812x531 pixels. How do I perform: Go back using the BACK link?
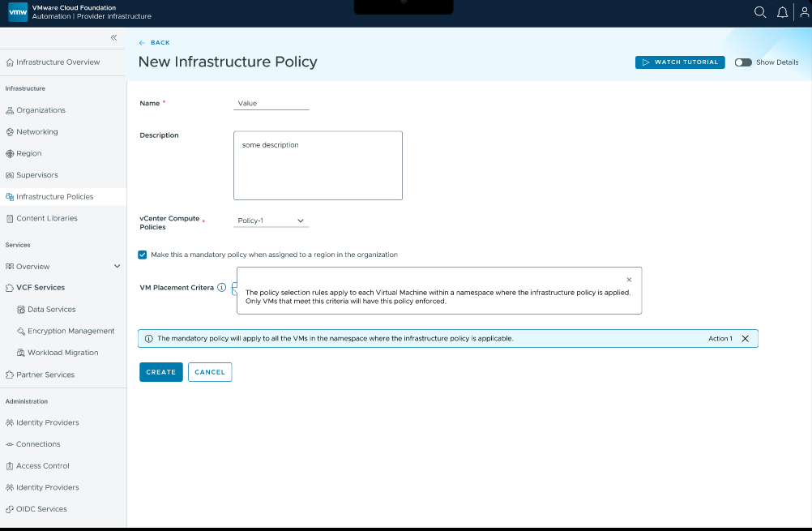pos(154,42)
